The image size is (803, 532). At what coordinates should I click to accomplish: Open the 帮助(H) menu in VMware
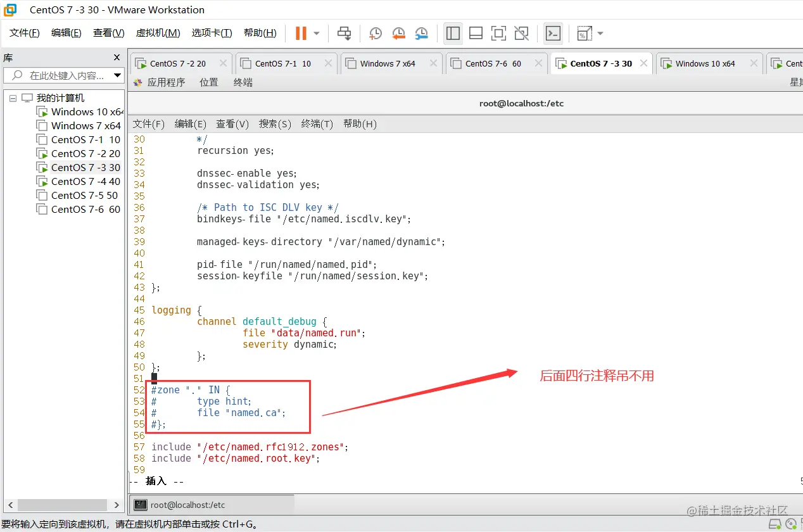(260, 33)
